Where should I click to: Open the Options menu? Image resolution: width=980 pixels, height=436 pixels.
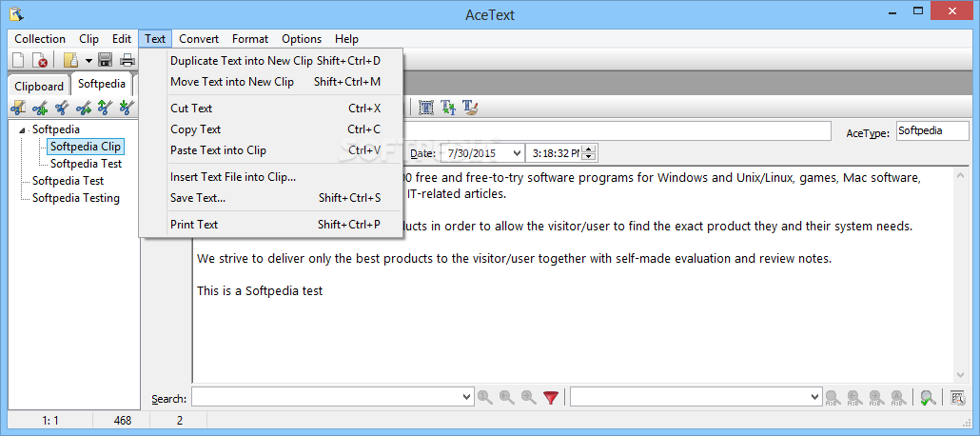302,39
